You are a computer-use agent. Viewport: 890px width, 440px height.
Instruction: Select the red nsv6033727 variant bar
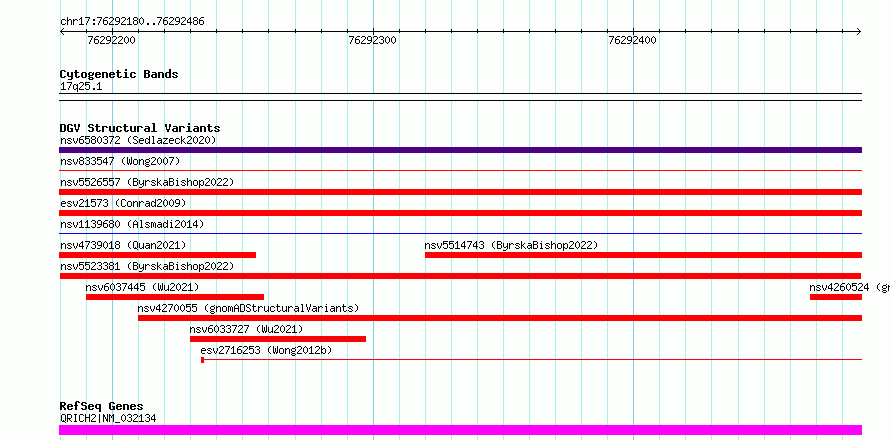[x=278, y=339]
